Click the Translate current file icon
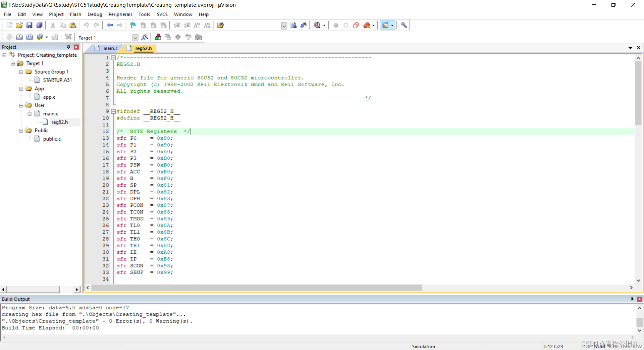Viewport: 644px width, 350px height. 9,37
